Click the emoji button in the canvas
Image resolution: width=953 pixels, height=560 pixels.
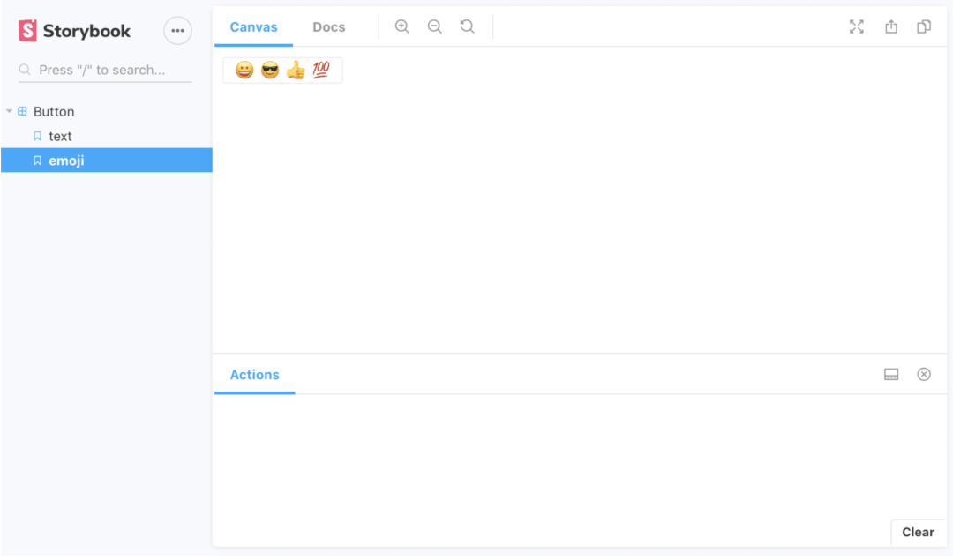click(282, 71)
